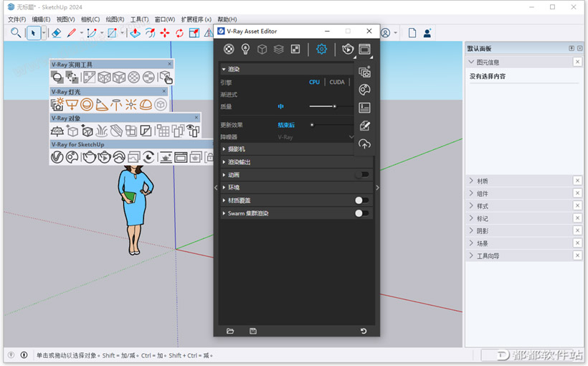Click the status bar geo-location icon
The image size is (588, 366).
[x=11, y=355]
